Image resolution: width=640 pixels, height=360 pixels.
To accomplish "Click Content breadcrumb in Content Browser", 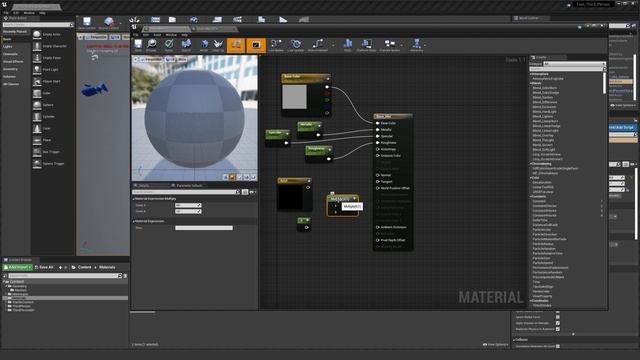I will coord(84,267).
